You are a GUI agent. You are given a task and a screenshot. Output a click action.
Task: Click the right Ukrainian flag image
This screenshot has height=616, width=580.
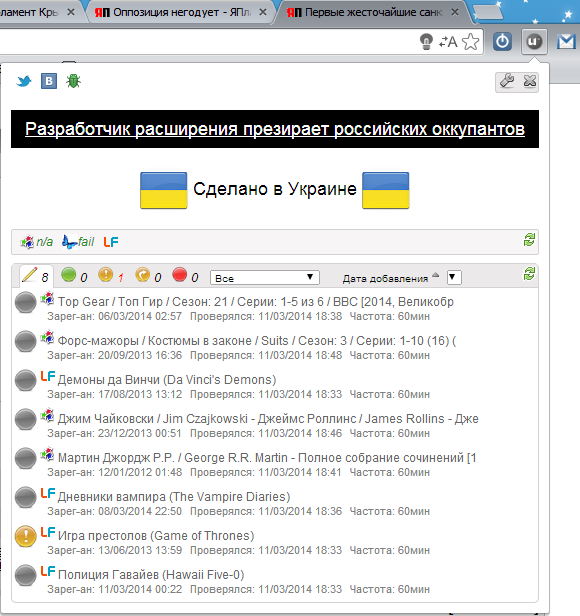[385, 190]
